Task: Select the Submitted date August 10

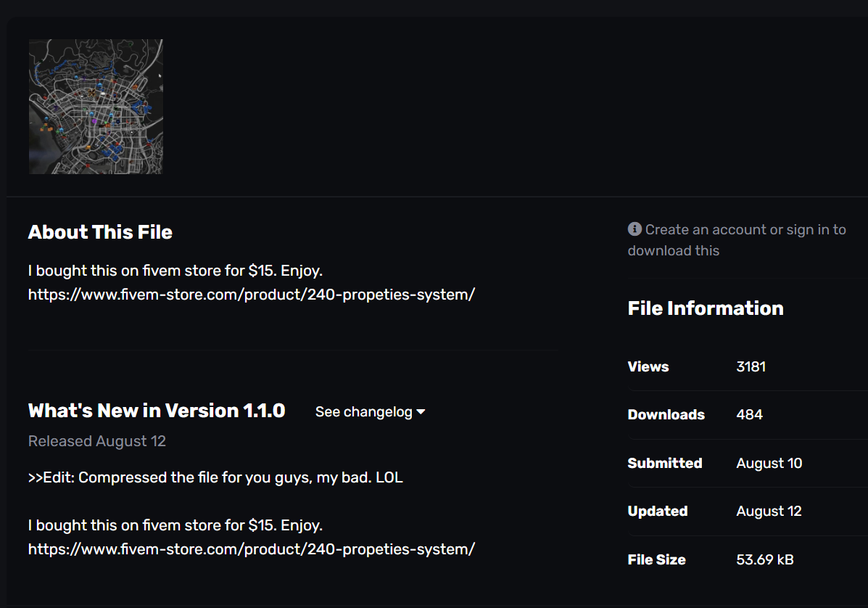Action: click(x=769, y=464)
